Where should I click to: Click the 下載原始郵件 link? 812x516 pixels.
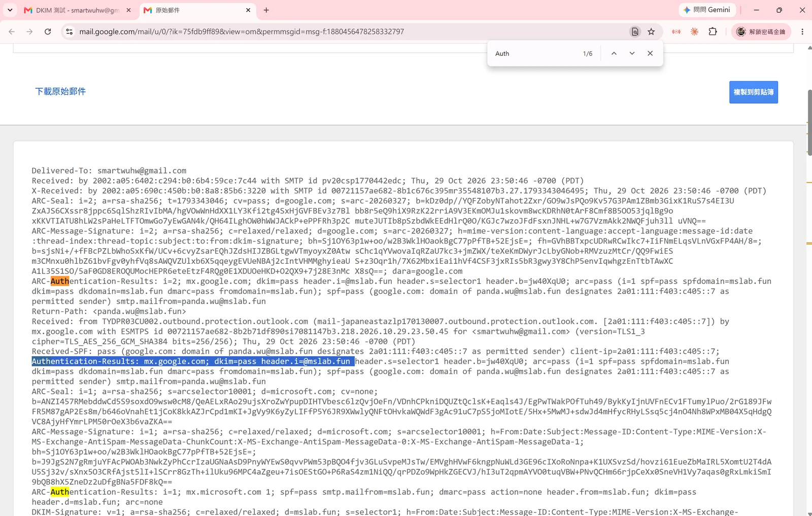[60, 91]
